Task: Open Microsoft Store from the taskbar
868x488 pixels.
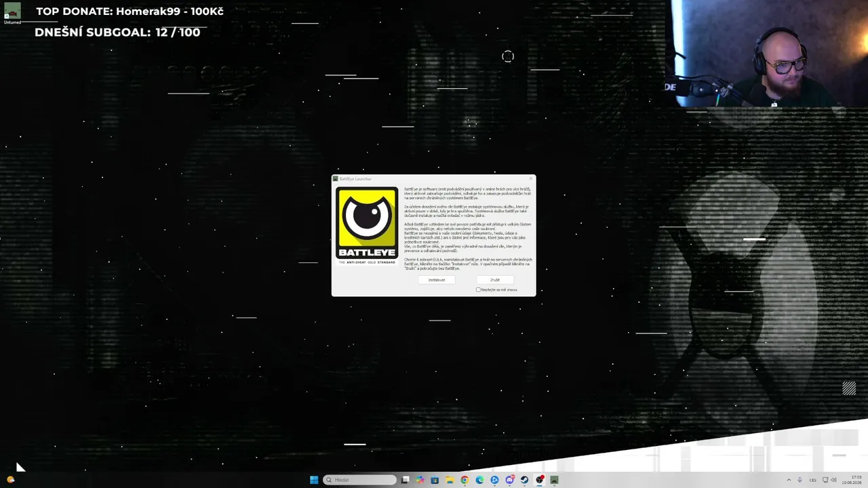Action: 435,480
